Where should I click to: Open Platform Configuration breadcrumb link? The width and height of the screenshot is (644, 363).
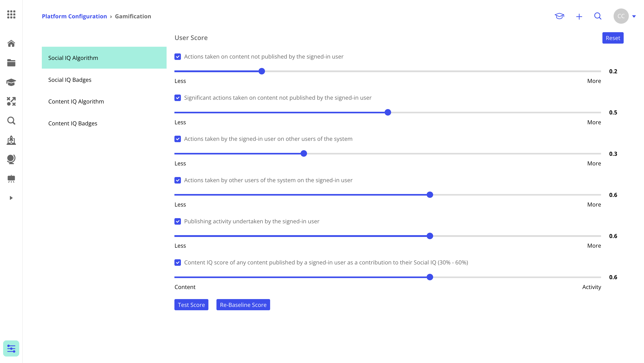pyautogui.click(x=74, y=16)
